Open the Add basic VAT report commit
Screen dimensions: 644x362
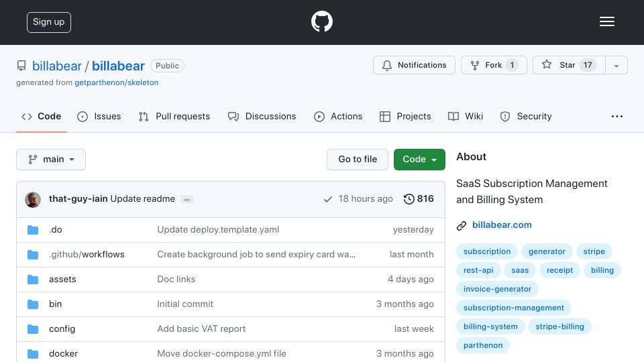click(x=201, y=329)
